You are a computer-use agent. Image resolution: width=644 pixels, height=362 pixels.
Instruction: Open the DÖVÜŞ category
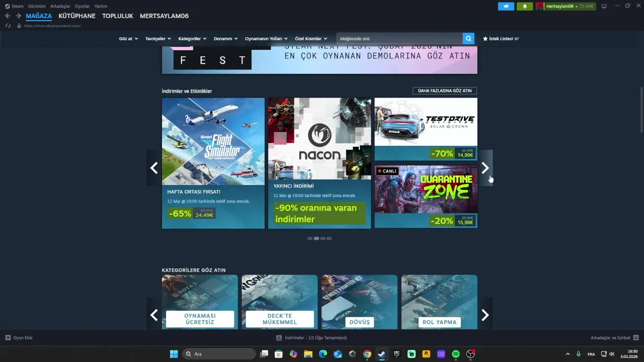(359, 302)
